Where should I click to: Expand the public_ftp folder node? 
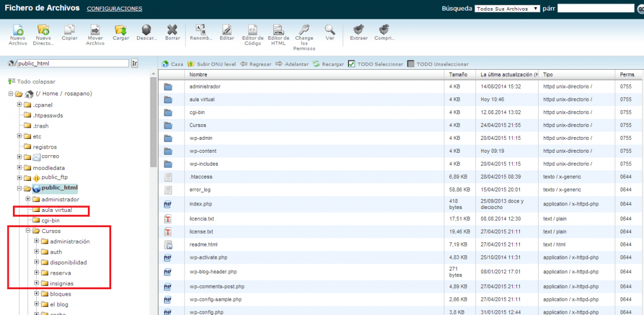(x=19, y=178)
